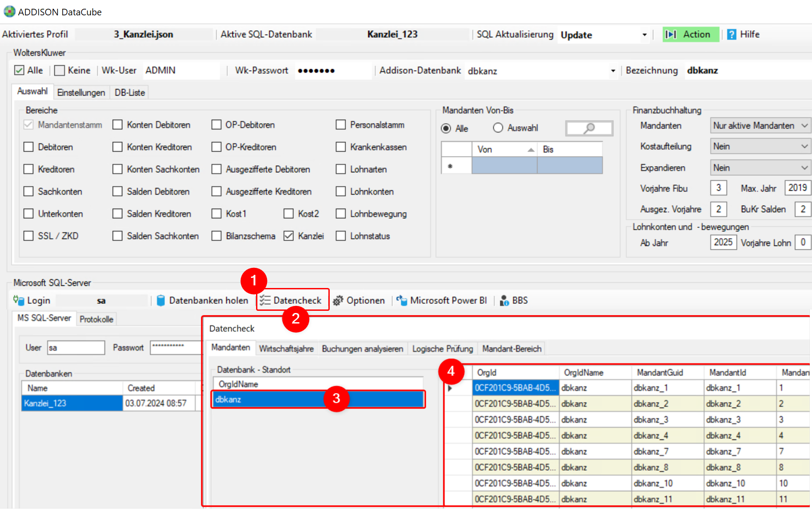Open the Addison-Datenbank dbkanz dropdown

point(613,71)
